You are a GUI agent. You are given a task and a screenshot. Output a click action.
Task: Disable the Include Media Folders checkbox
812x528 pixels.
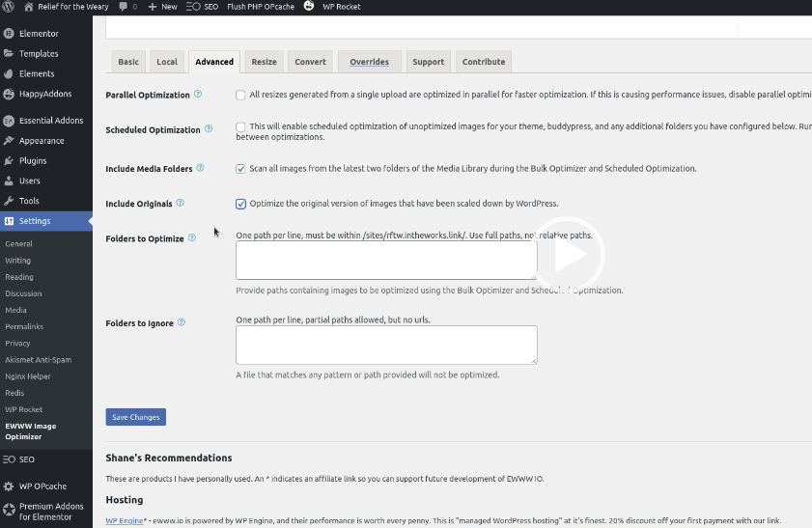(x=240, y=169)
